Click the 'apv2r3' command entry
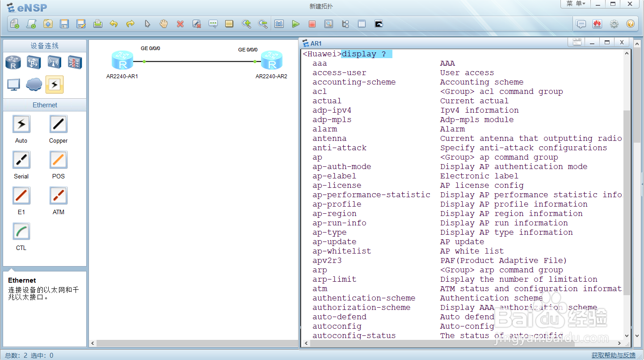The width and height of the screenshot is (644, 360). (x=327, y=260)
